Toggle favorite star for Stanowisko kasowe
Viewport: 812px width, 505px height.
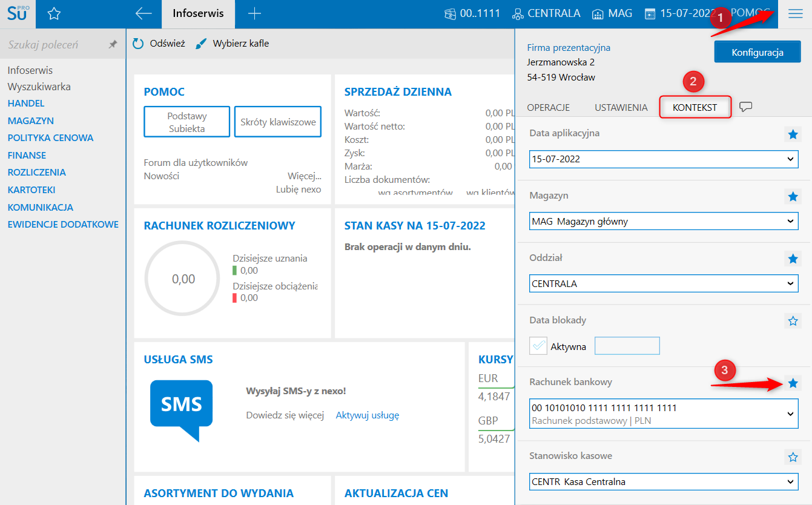point(793,457)
